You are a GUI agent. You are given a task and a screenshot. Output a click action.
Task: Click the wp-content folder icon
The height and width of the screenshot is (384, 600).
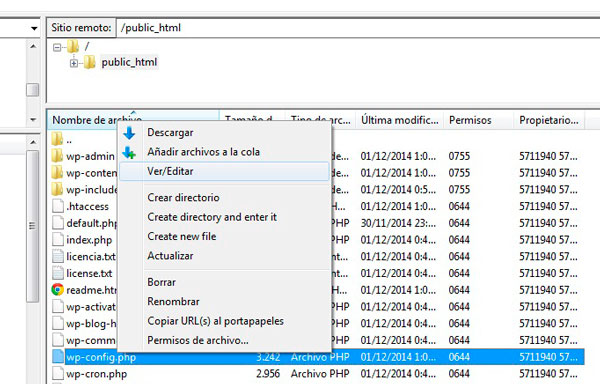(x=57, y=173)
